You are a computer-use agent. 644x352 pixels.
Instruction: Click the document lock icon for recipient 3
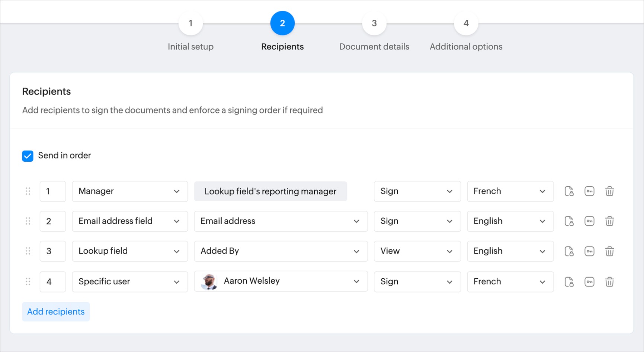tap(569, 251)
